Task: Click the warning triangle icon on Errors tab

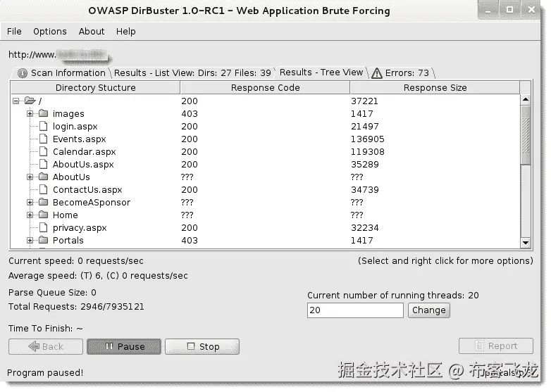Action: click(377, 73)
